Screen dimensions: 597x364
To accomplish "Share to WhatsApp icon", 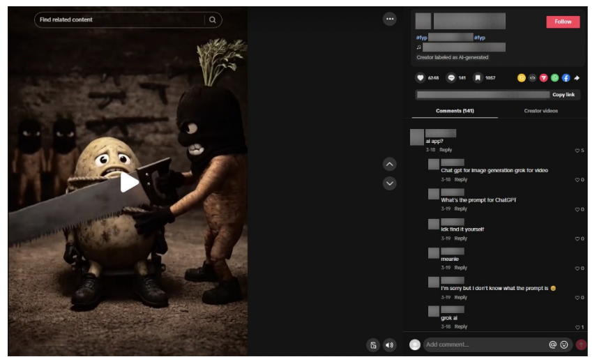I will pyautogui.click(x=554, y=78).
